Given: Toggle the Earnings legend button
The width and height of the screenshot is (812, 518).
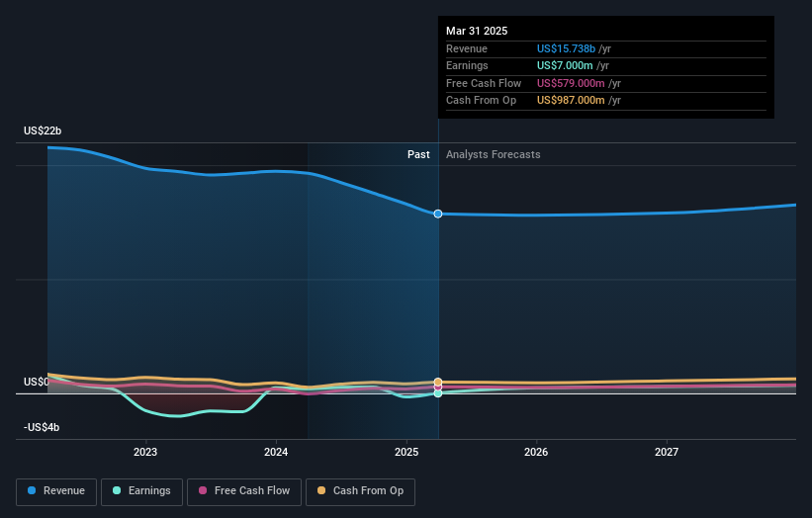Looking at the screenshot, I should pyautogui.click(x=141, y=491).
